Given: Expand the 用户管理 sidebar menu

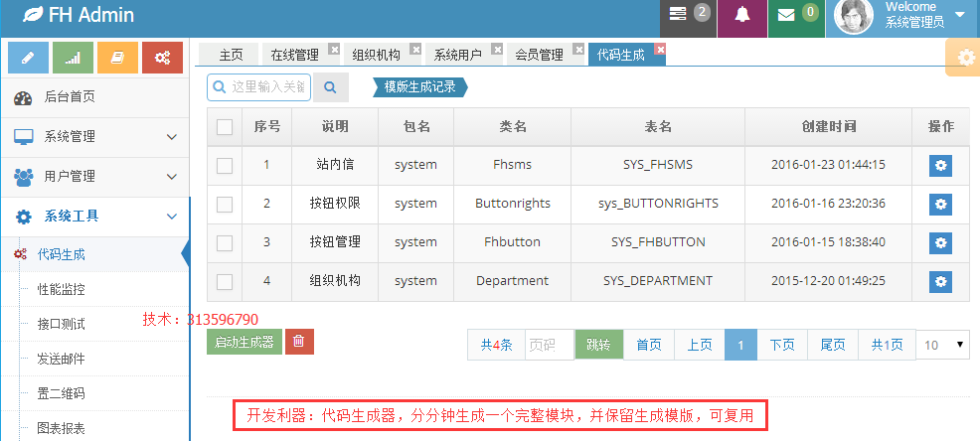Looking at the screenshot, I should [94, 176].
